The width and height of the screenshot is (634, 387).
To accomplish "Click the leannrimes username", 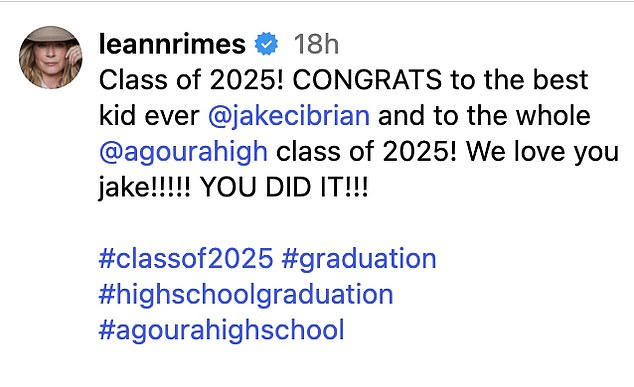I will [172, 44].
